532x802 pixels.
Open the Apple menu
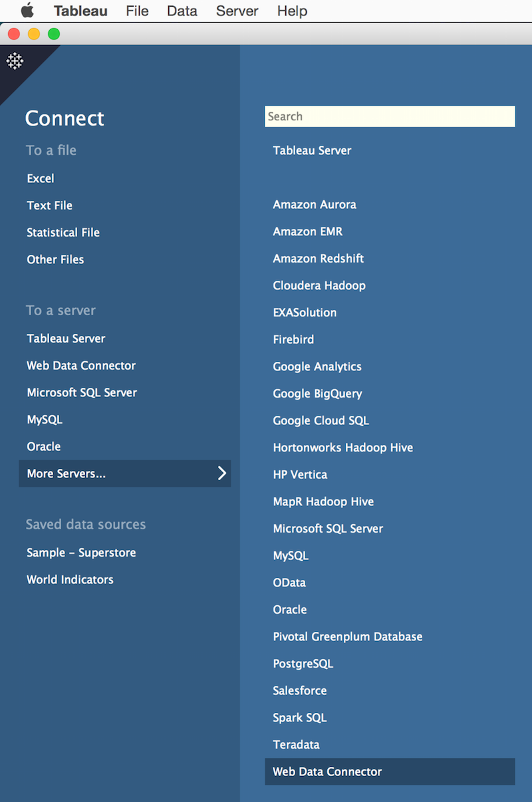(27, 11)
